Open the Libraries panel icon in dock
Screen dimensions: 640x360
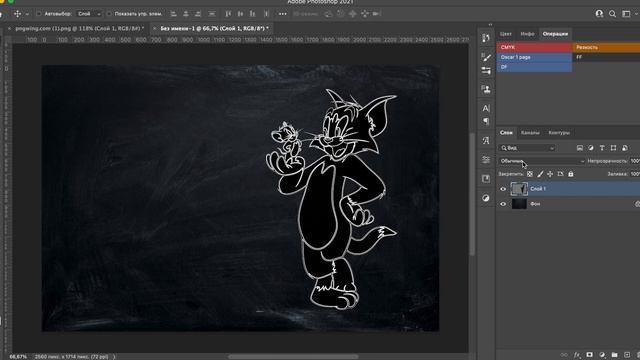(486, 179)
